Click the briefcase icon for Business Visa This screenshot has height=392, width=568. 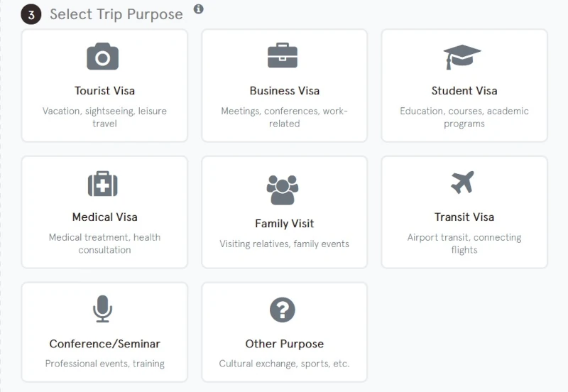tap(283, 56)
